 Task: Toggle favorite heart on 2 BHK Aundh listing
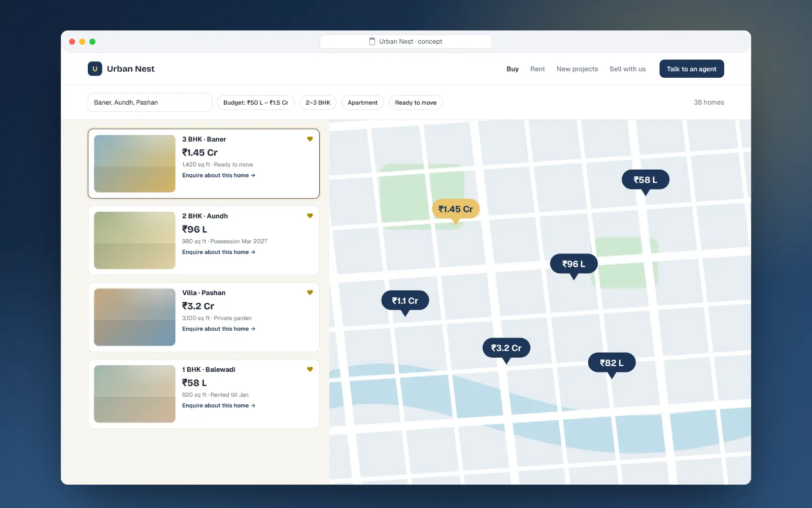click(x=310, y=216)
